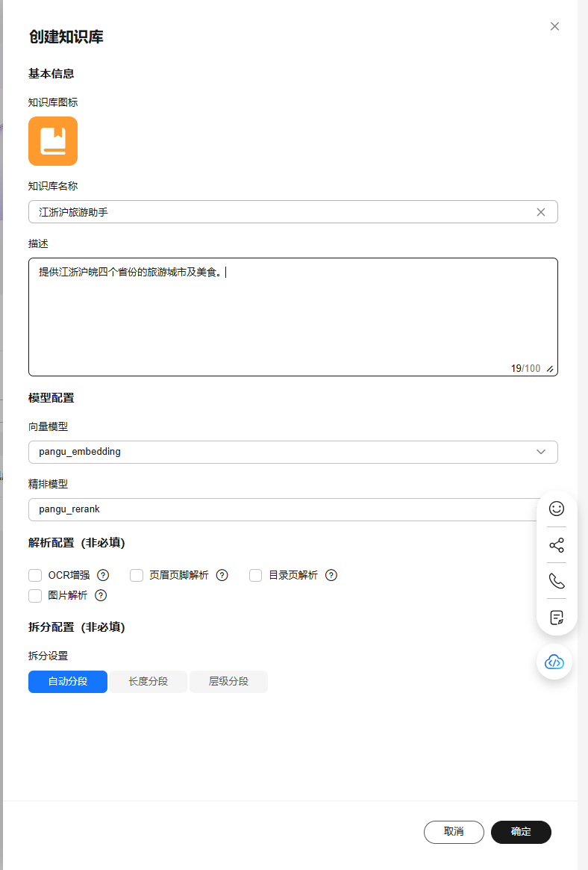Select the 层级分段 split option
The height and width of the screenshot is (870, 588).
click(228, 682)
